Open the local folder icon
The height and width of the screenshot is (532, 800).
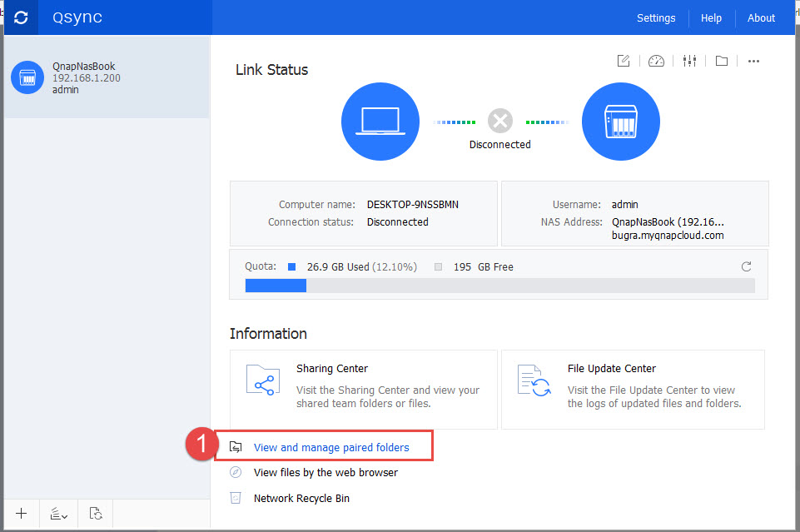[x=722, y=62]
